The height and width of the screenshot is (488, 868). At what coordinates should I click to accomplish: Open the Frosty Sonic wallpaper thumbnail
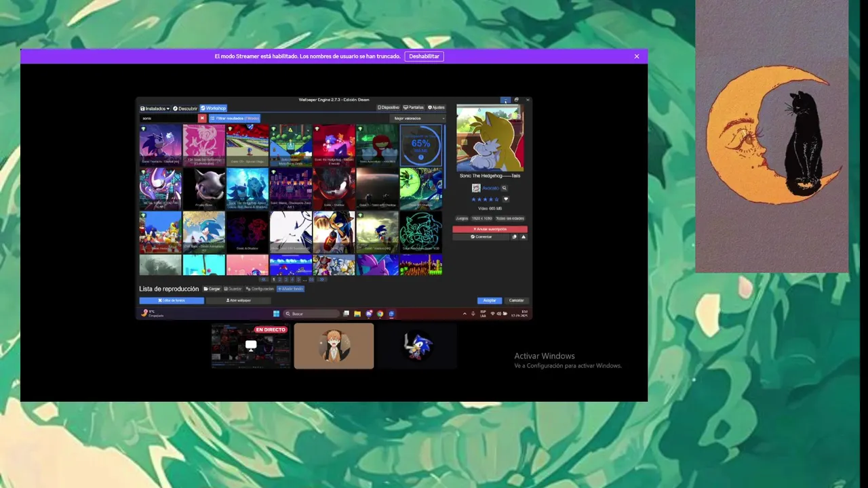point(204,188)
